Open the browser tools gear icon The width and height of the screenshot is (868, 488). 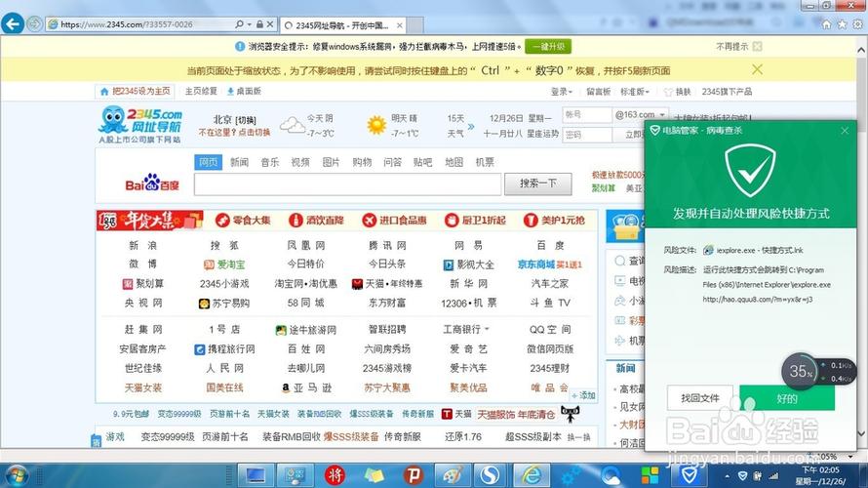coord(857,24)
